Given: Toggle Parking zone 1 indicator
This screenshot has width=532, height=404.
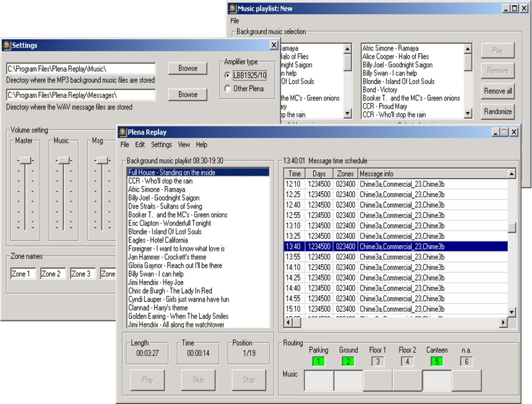Looking at the screenshot, I should pos(318,361).
